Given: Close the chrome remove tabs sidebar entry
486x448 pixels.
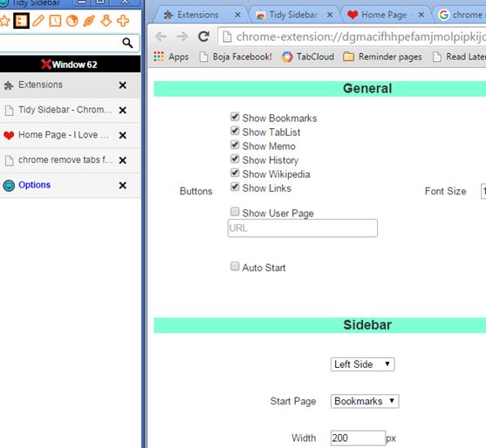Looking at the screenshot, I should [123, 160].
